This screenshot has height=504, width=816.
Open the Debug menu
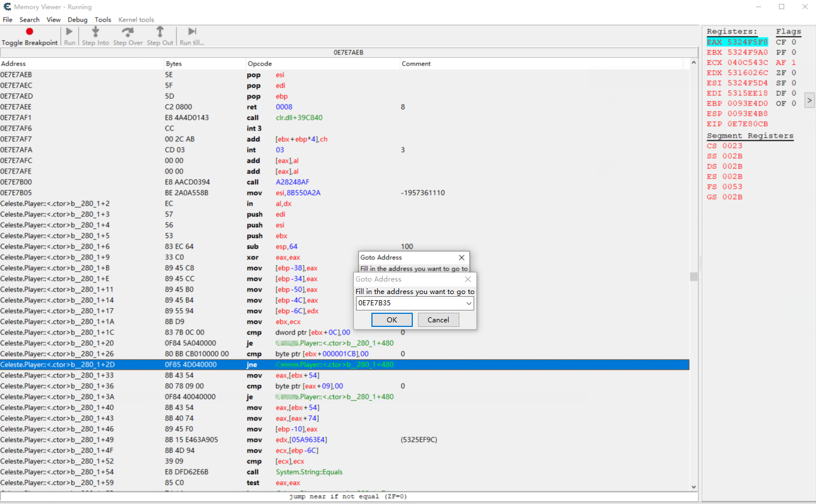77,20
